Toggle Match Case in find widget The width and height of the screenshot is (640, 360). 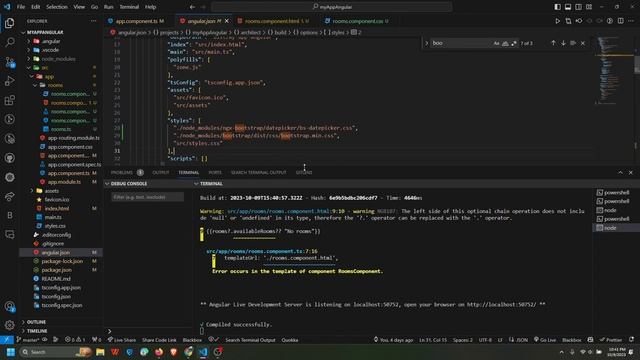tap(496, 43)
